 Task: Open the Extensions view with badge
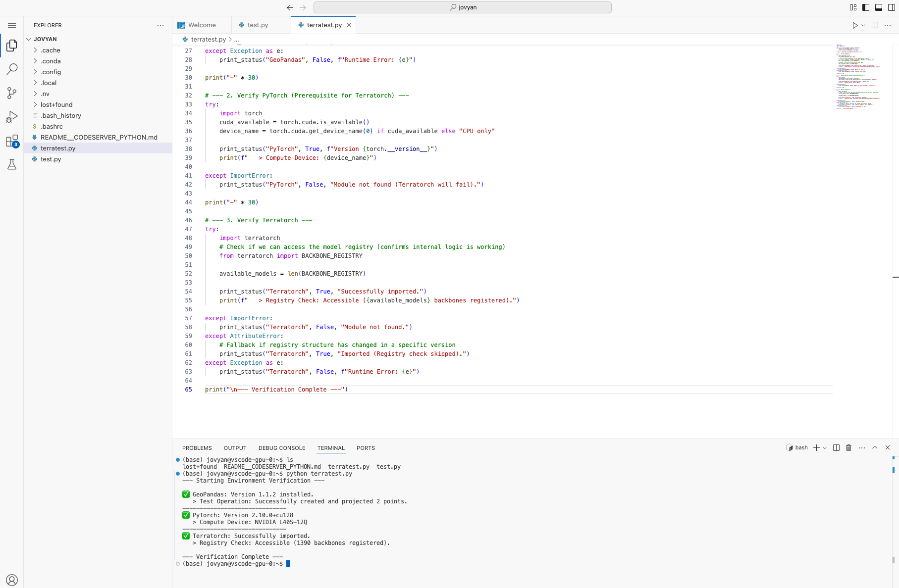12,141
